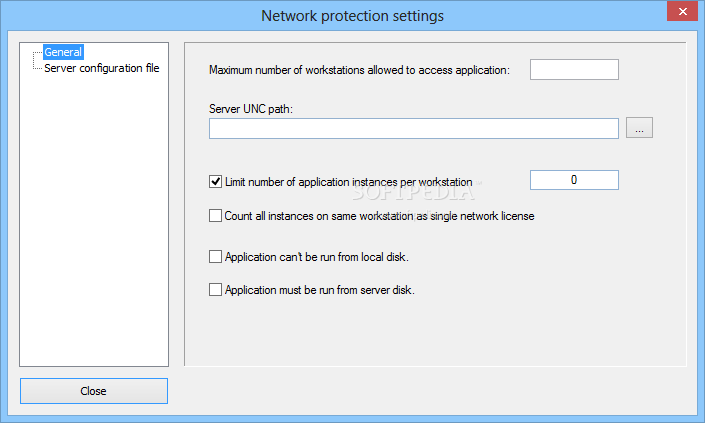This screenshot has height=423, width=705.
Task: Focus the Server UNC path text box
Action: (x=414, y=129)
